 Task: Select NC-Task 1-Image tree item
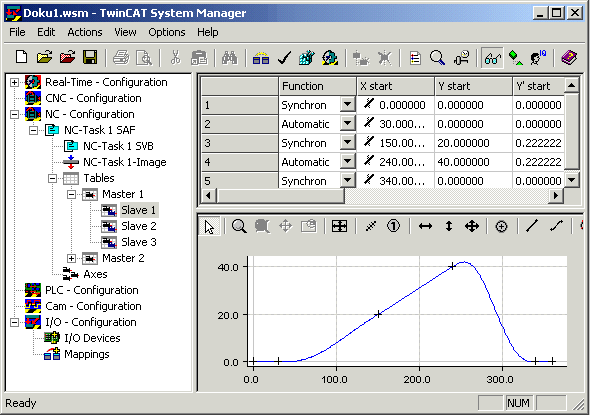(x=125, y=162)
